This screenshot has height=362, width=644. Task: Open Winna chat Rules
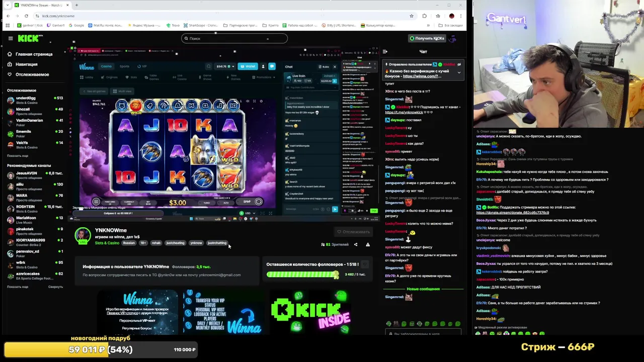[x=324, y=66]
